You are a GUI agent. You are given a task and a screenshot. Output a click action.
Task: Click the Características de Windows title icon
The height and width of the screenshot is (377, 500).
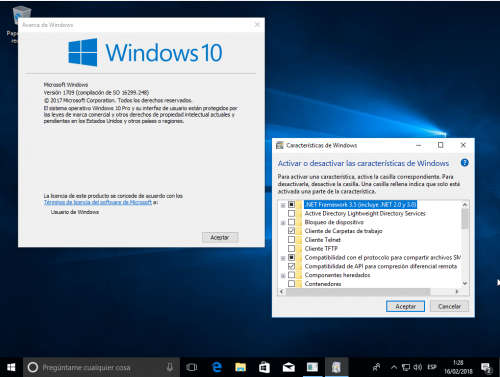point(280,145)
